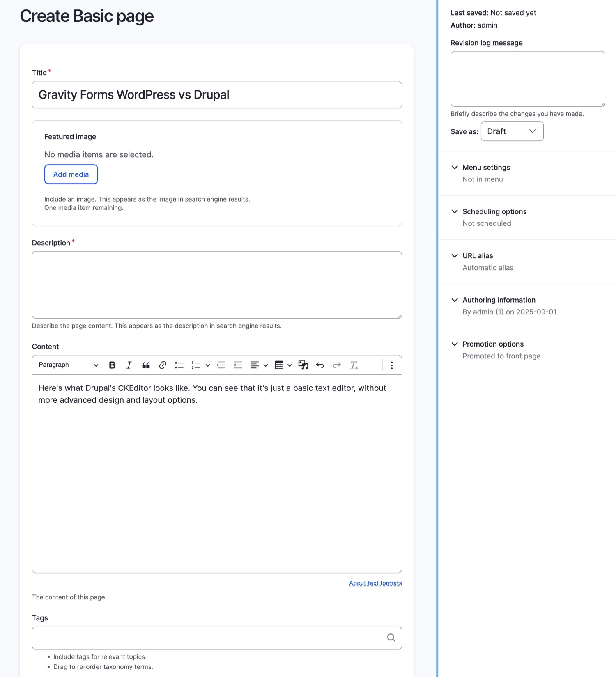This screenshot has height=677, width=616.
Task: Click the undo arrow in toolbar
Action: (320, 365)
